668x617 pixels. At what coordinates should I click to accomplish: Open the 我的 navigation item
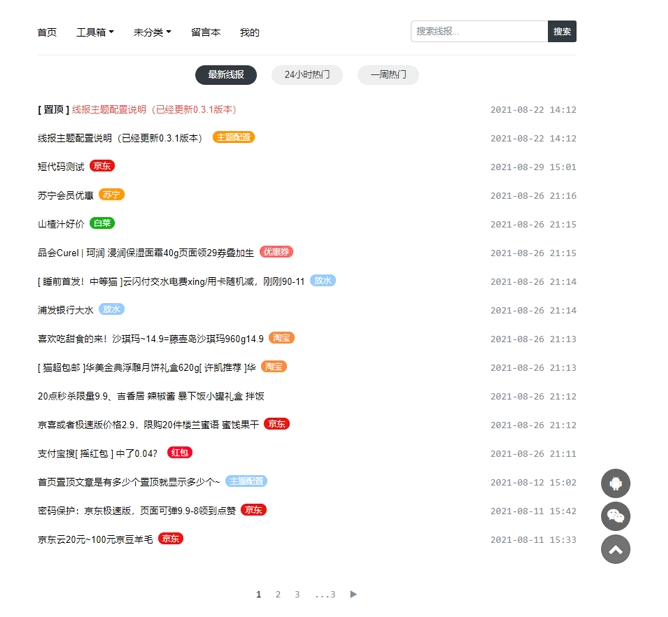(249, 32)
